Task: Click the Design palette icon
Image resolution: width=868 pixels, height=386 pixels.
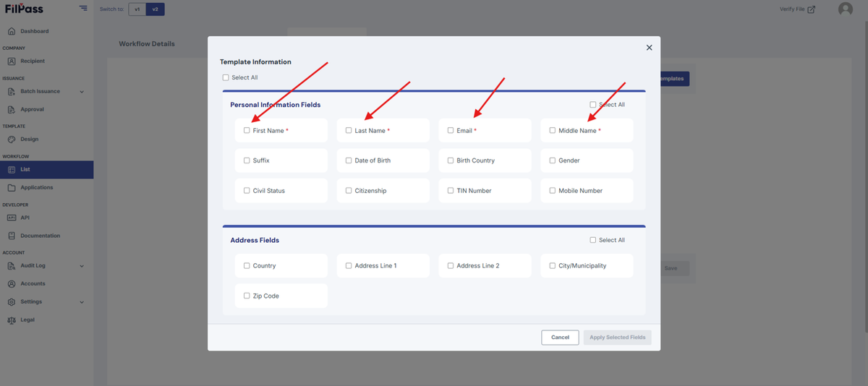Action: 12,139
